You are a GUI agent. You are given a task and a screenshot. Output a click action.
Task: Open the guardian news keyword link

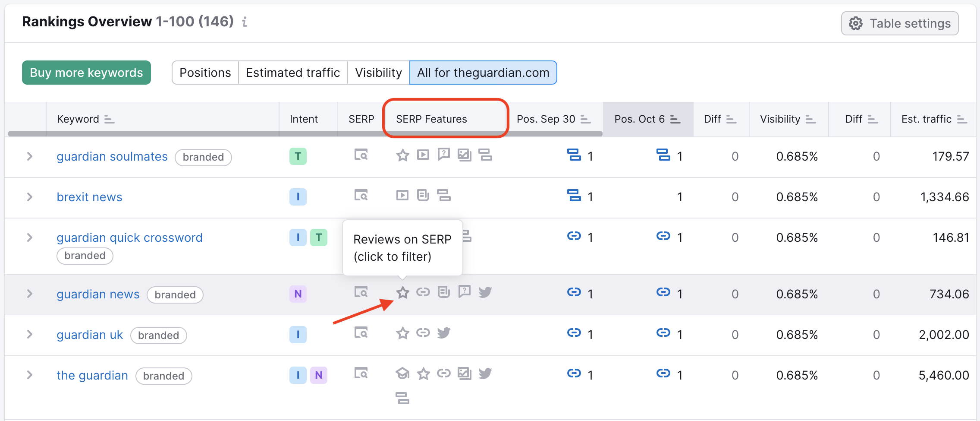[x=98, y=294]
